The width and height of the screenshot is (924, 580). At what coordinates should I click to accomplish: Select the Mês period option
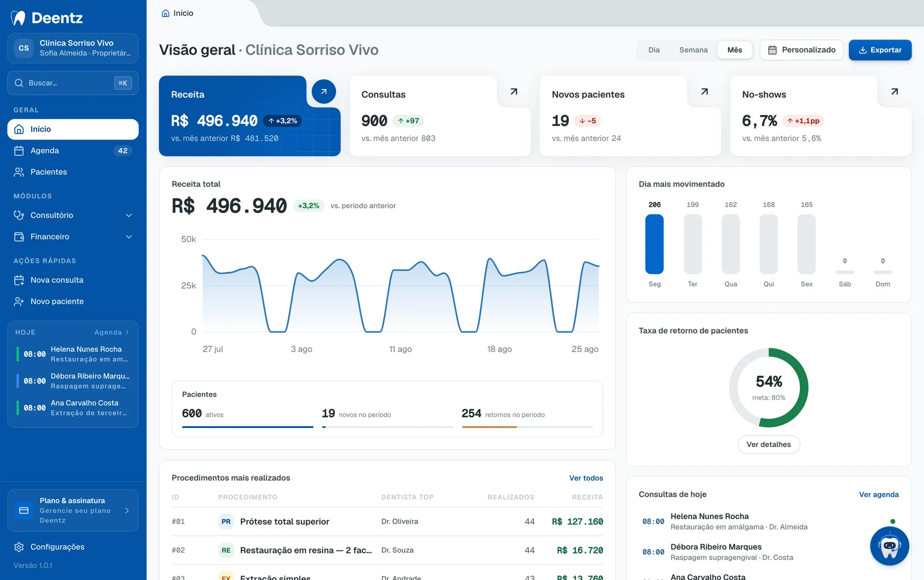click(x=735, y=50)
